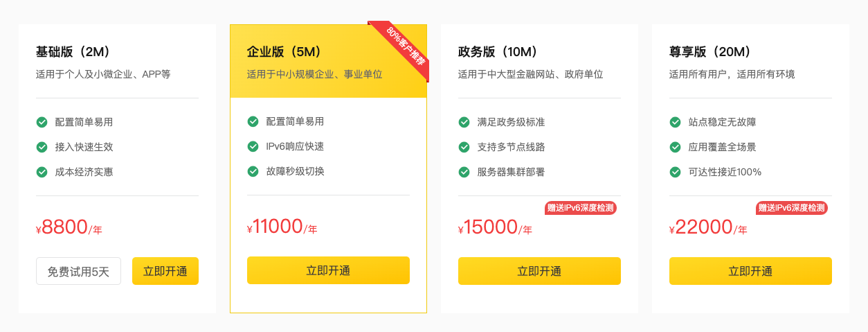Click 立即开通 for the 基础版 plan
This screenshot has width=868, height=332.
point(165,271)
